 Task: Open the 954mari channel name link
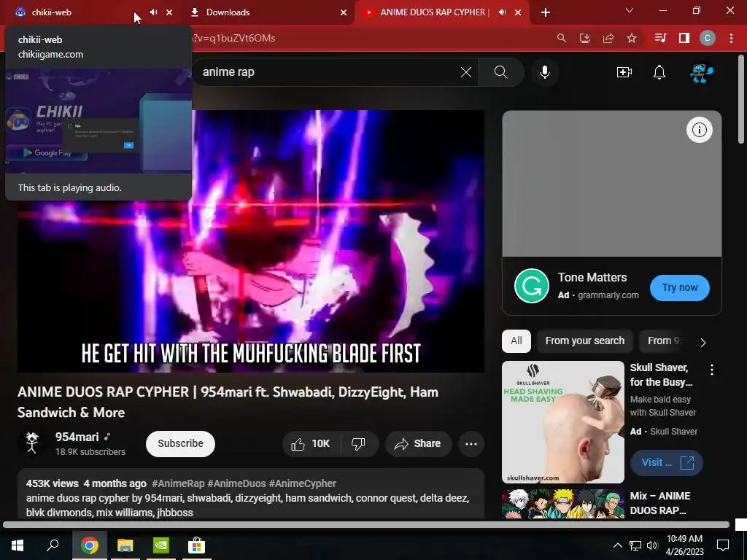tap(77, 437)
